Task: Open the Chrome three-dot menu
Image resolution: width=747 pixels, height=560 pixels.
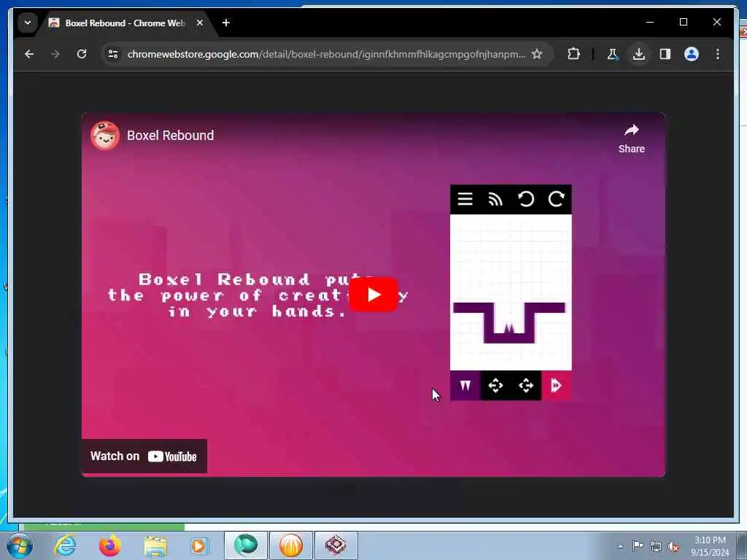Action: tap(718, 54)
